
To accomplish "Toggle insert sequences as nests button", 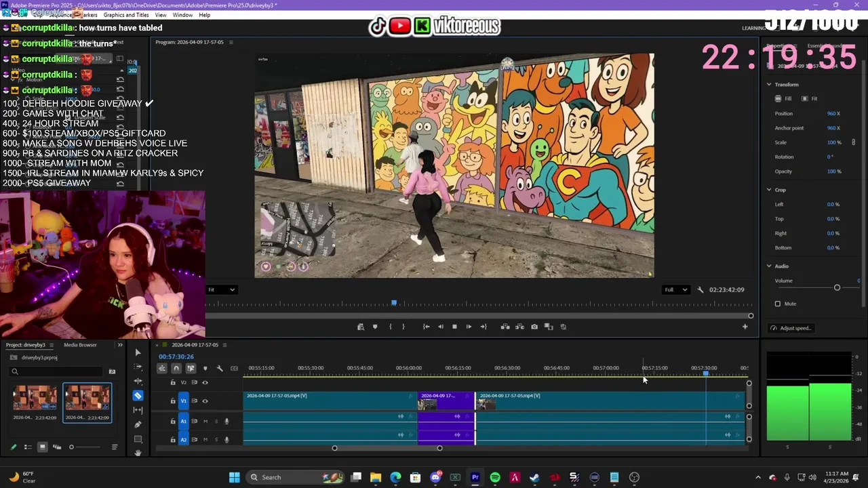I will pos(162,368).
